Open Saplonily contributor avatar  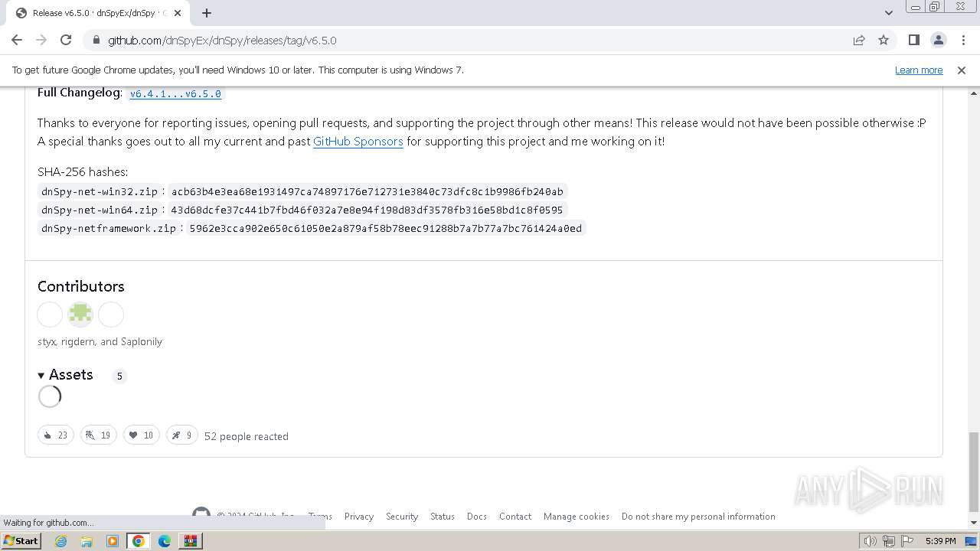(111, 315)
